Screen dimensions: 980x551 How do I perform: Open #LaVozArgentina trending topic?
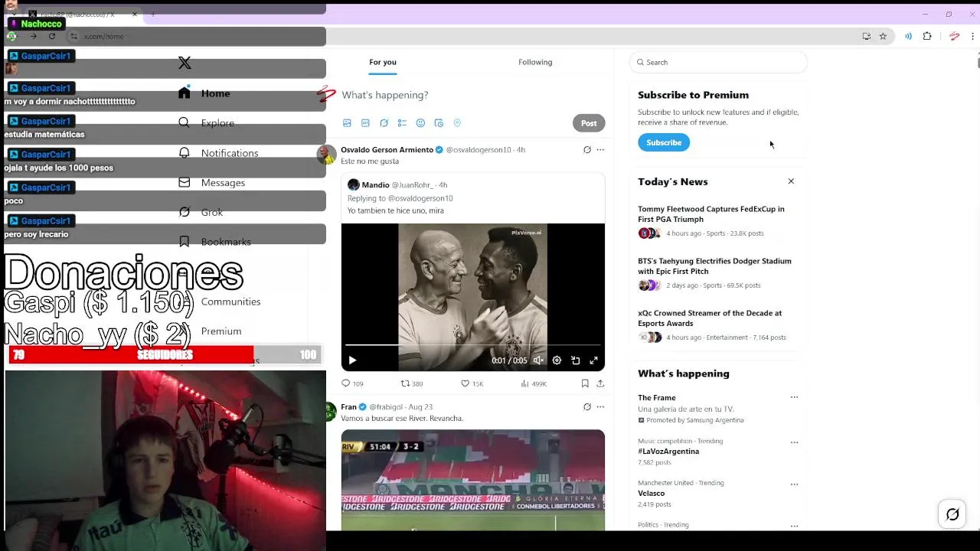[x=668, y=452]
